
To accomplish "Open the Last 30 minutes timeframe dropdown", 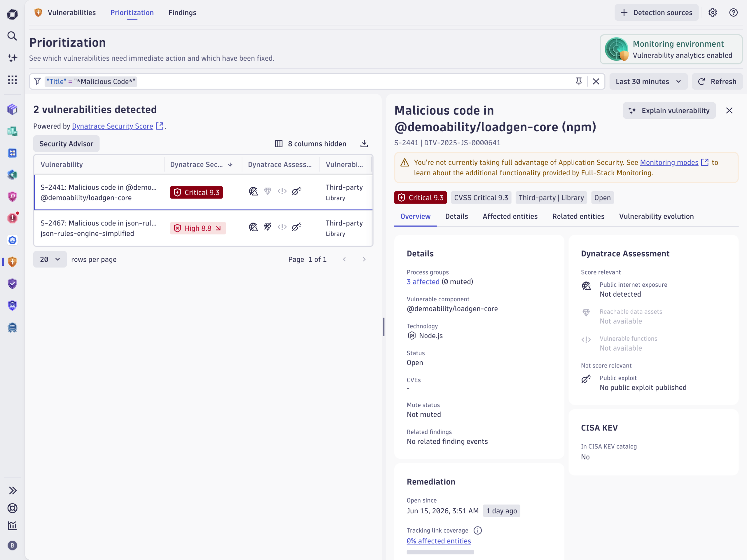I will [x=648, y=81].
